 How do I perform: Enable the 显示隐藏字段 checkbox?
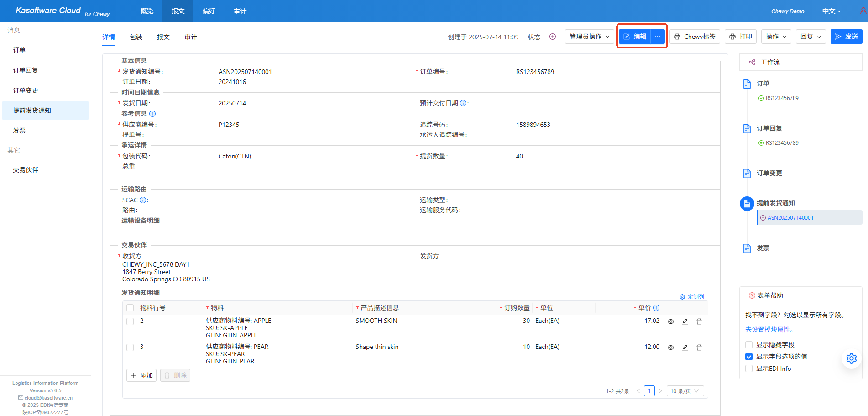click(749, 345)
